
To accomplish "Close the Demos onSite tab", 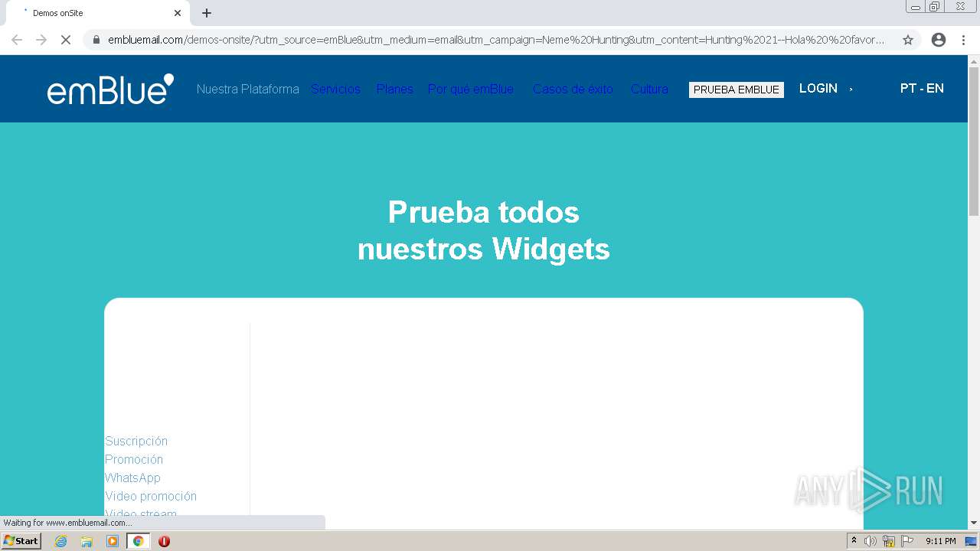I will pyautogui.click(x=178, y=13).
